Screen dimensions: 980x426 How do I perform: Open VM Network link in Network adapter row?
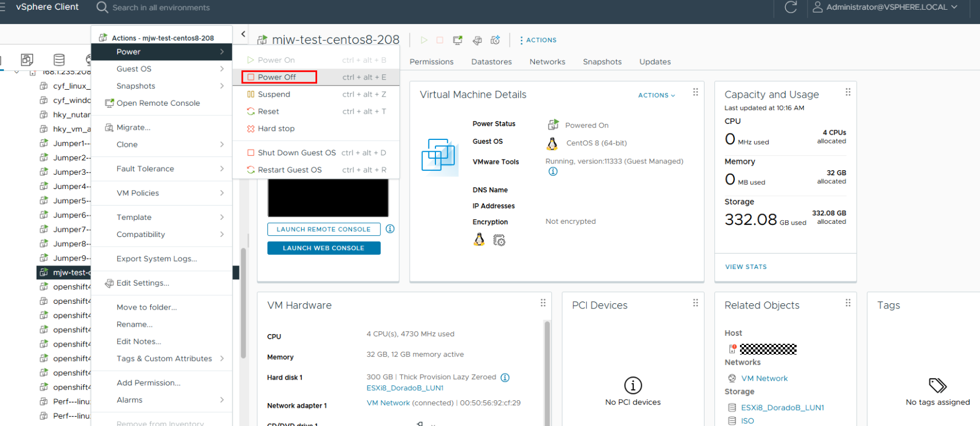(x=388, y=403)
